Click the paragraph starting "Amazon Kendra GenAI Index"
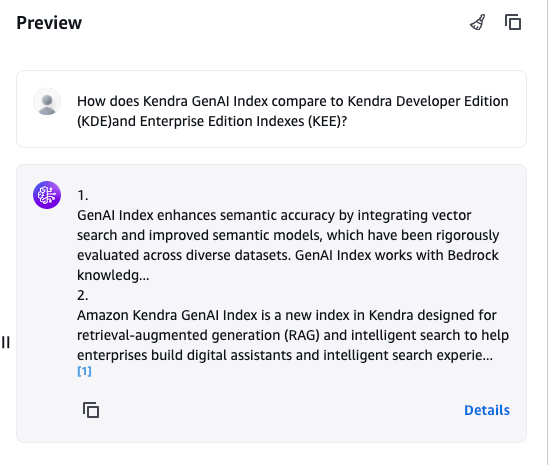The height and width of the screenshot is (465, 548). click(293, 335)
